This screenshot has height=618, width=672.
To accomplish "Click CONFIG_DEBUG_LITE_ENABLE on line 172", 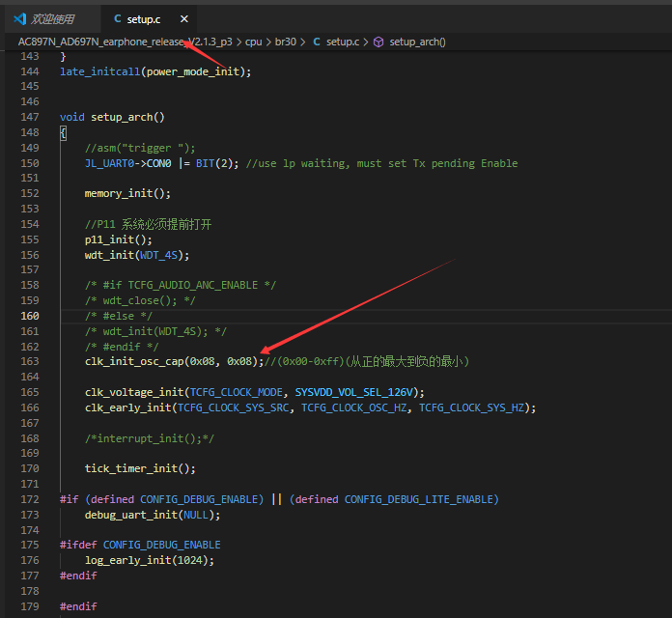I will point(419,499).
